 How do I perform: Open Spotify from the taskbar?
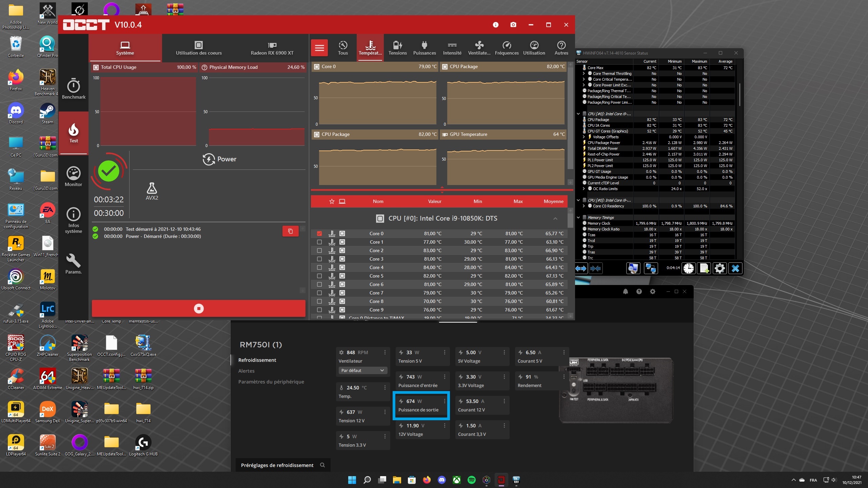pyautogui.click(x=471, y=480)
